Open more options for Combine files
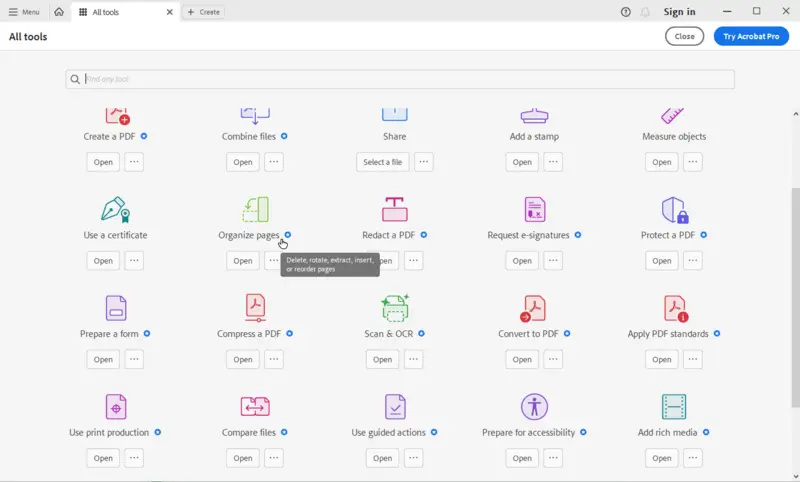 tap(274, 162)
